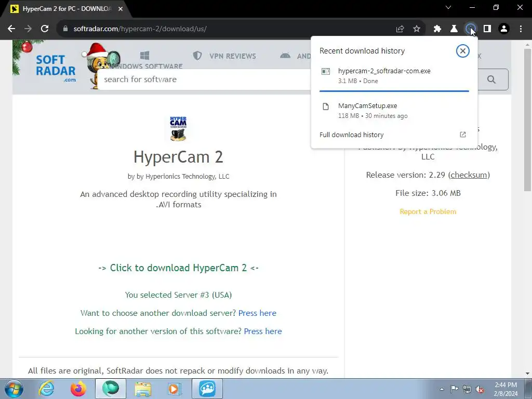Image resolution: width=532 pixels, height=399 pixels.
Task: Click the scrollbar down arrow
Action: 527,374
